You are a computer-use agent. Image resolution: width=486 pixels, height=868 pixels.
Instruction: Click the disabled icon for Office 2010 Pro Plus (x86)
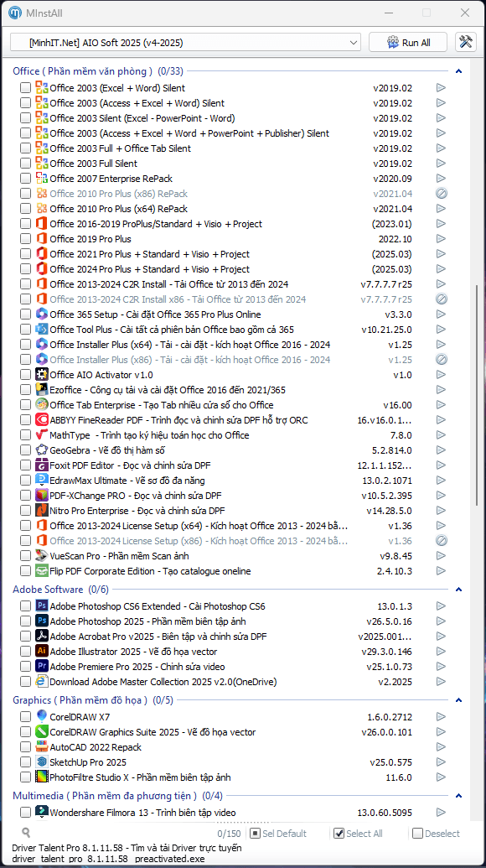(442, 193)
